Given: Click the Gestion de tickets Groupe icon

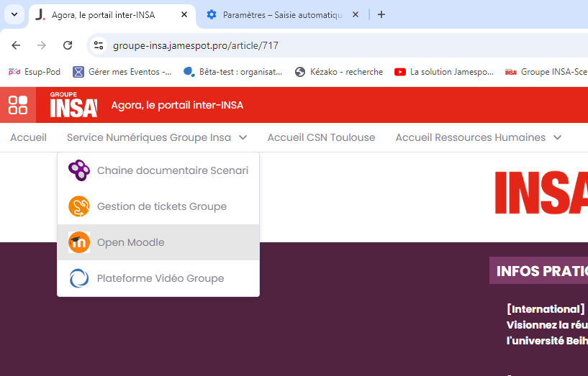Looking at the screenshot, I should pos(79,206).
